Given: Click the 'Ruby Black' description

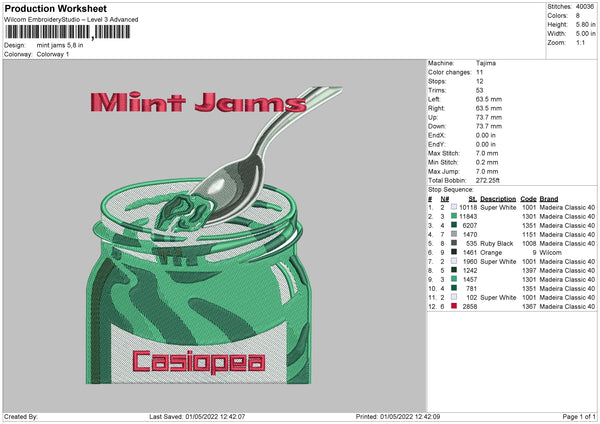Looking at the screenshot, I should (x=497, y=243).
